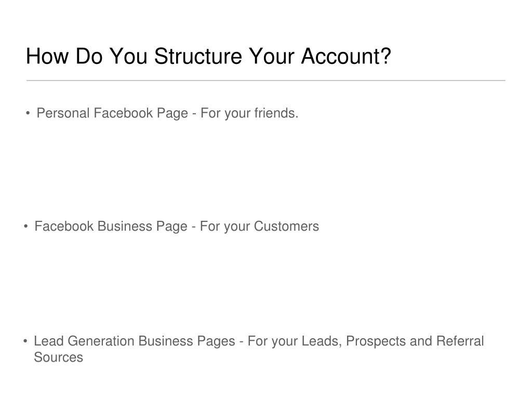Click the word "Generation" in the third bullet

point(101,341)
